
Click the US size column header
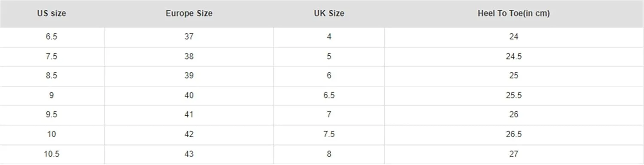[x=52, y=14]
